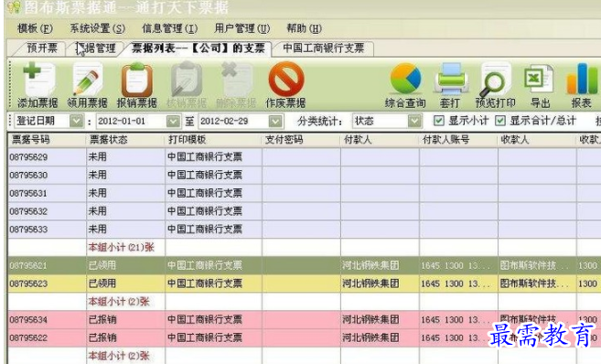Viewport: 601px width, 364px height.
Task: Toggle the 显示合计/总计 checkbox
Action: coord(499,121)
